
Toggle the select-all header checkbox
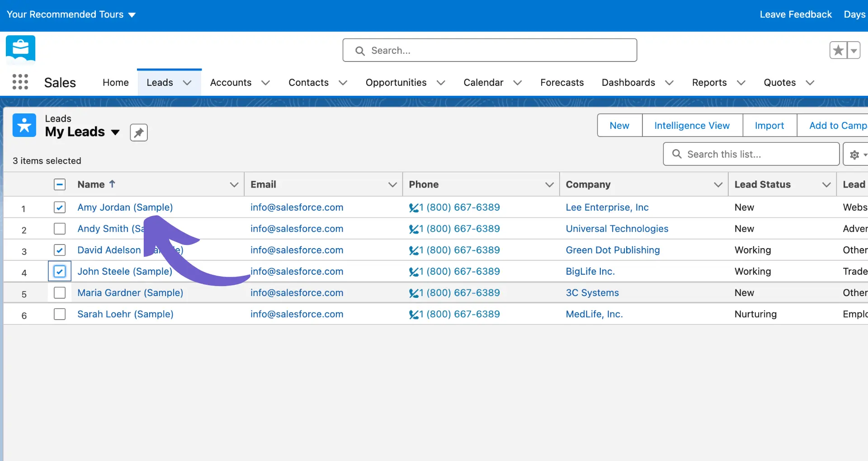pos(60,184)
